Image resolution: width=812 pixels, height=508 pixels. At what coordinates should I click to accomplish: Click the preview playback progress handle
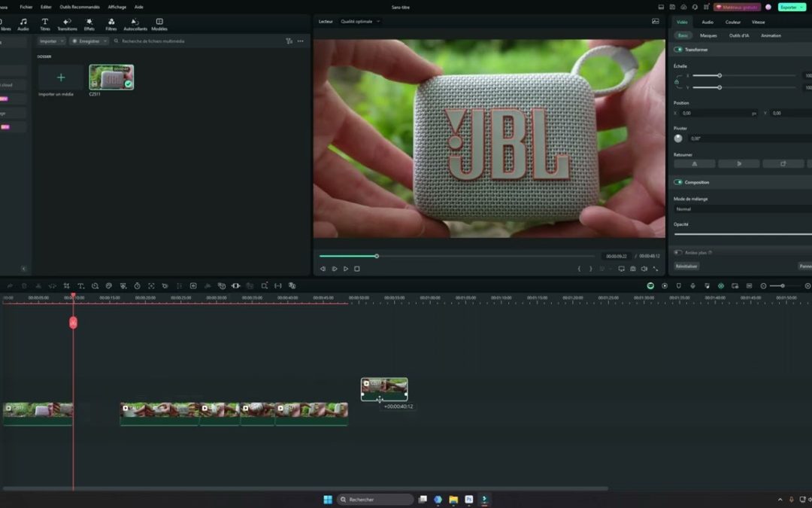(x=377, y=256)
